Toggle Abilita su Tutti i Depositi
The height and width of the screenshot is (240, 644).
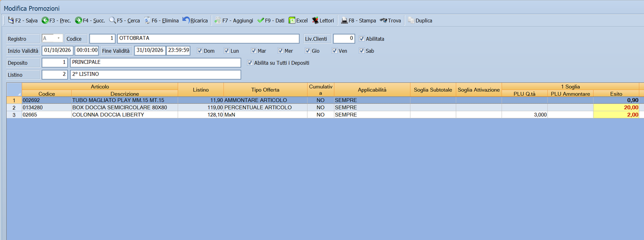click(250, 62)
